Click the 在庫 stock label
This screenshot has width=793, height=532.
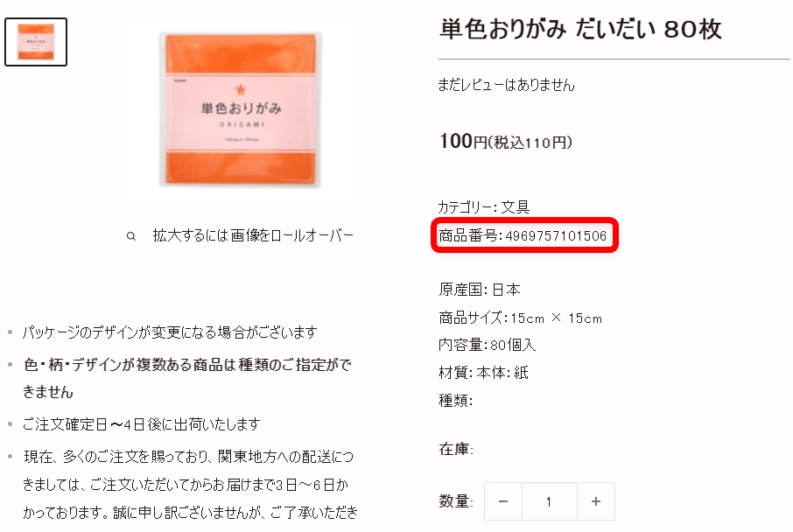[456, 449]
